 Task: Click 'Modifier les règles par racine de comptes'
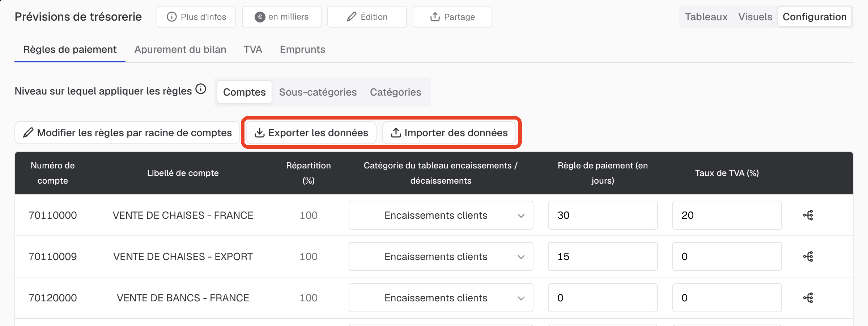(127, 133)
